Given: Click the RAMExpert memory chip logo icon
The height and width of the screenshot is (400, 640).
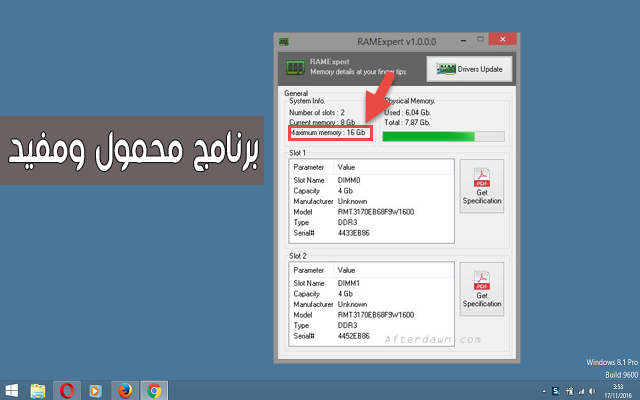Looking at the screenshot, I should pyautogui.click(x=295, y=67).
